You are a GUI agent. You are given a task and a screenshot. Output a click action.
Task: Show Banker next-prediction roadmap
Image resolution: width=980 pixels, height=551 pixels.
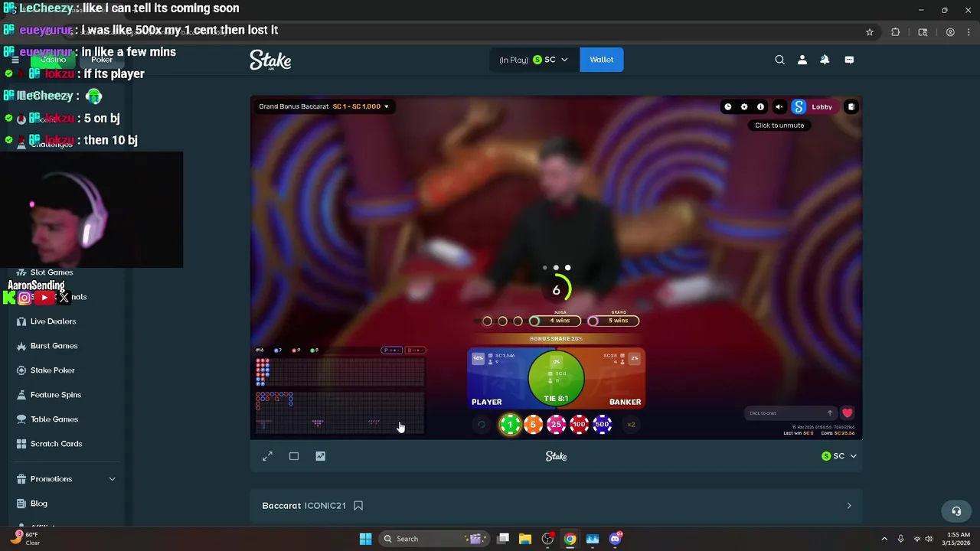(x=414, y=350)
